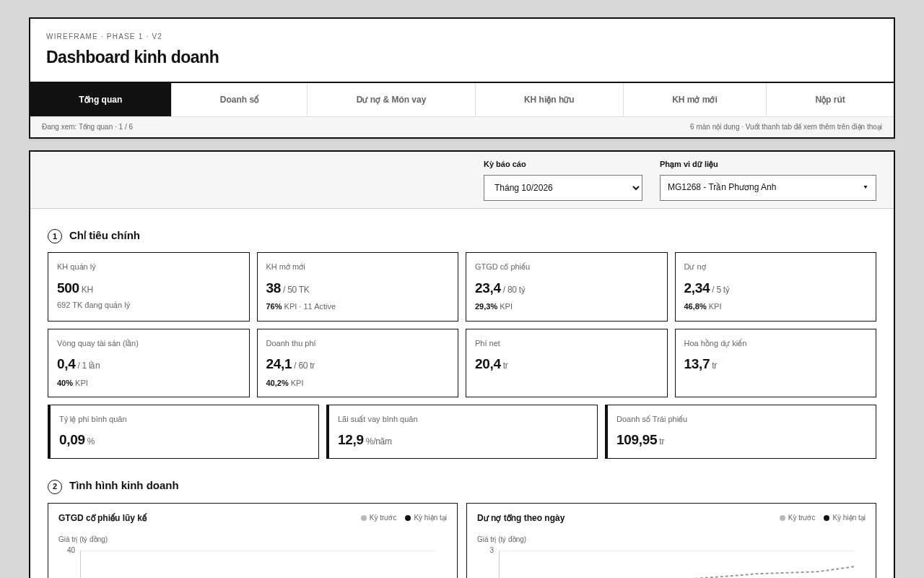Select the Doanh thu phí card
Image resolution: width=924 pixels, height=578 pixels.
coord(357,363)
